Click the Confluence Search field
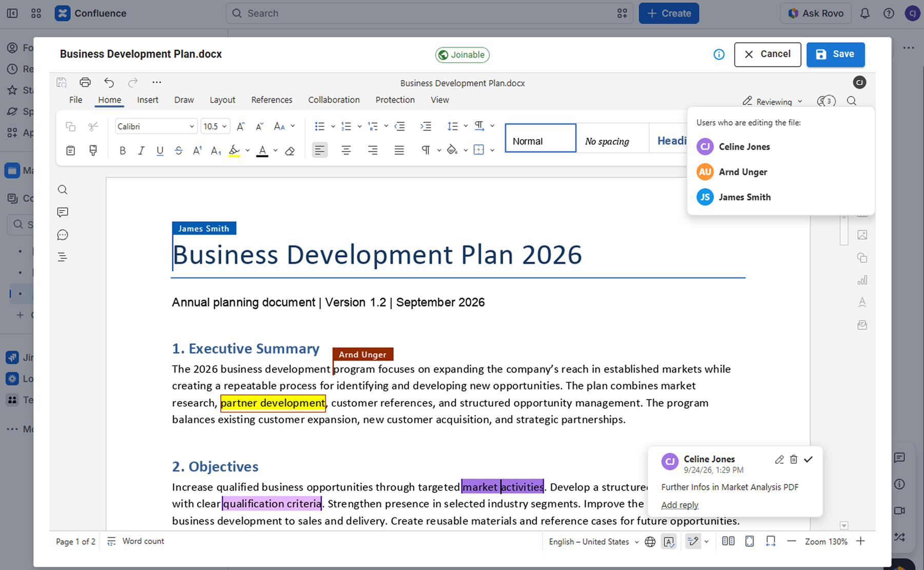Viewport: 924px width, 570px height. click(x=429, y=13)
